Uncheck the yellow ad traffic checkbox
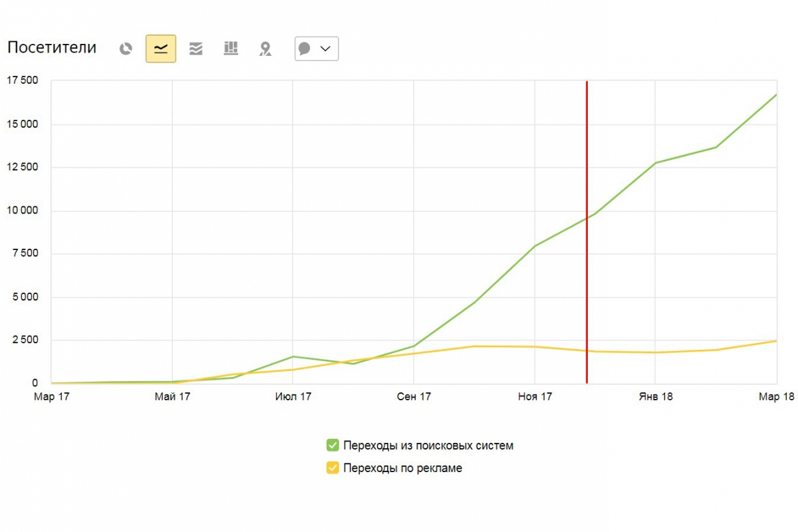This screenshot has width=798, height=532. coord(332,468)
